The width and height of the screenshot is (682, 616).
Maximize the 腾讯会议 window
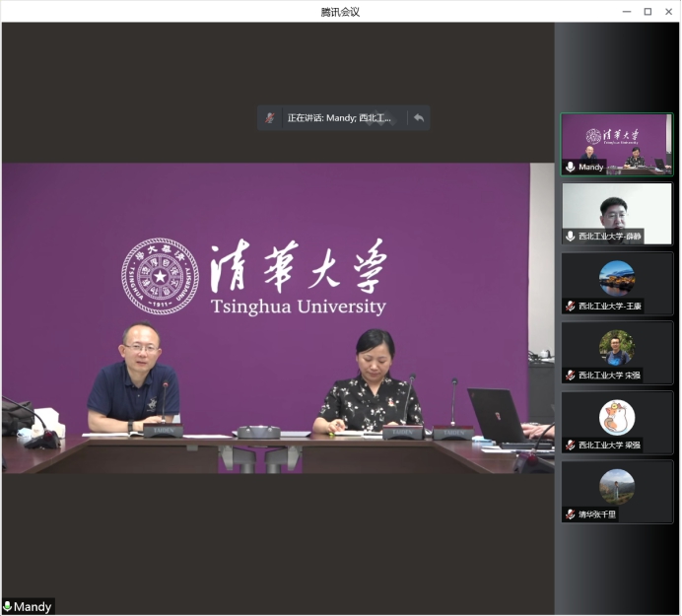[x=648, y=12]
